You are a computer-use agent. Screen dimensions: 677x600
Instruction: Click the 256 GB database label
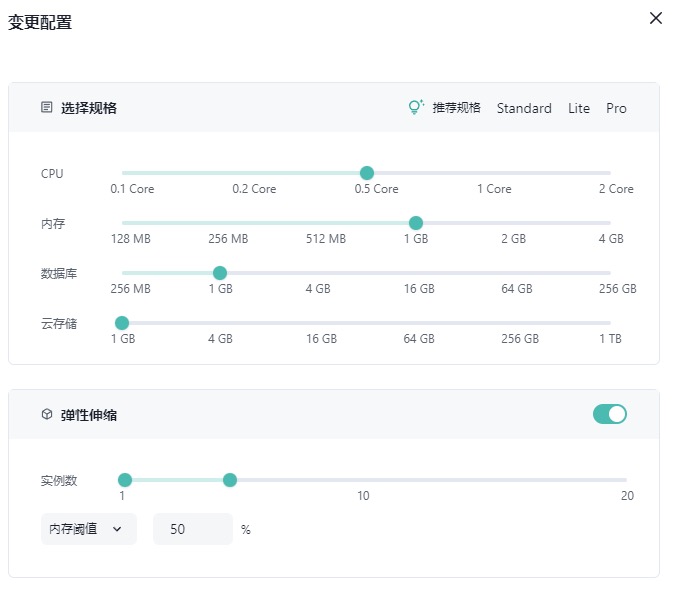pyautogui.click(x=618, y=289)
